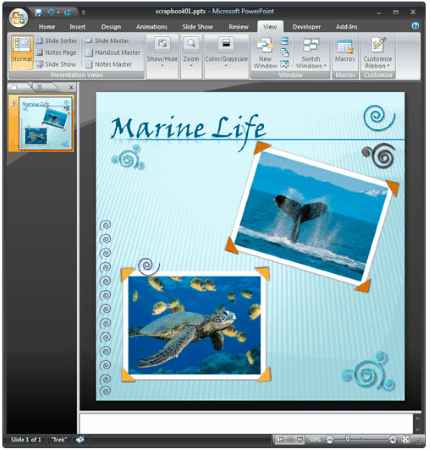This screenshot has height=450, width=430.
Task: Click 'Slide 1 of 1' in status bar
Action: pos(26,439)
